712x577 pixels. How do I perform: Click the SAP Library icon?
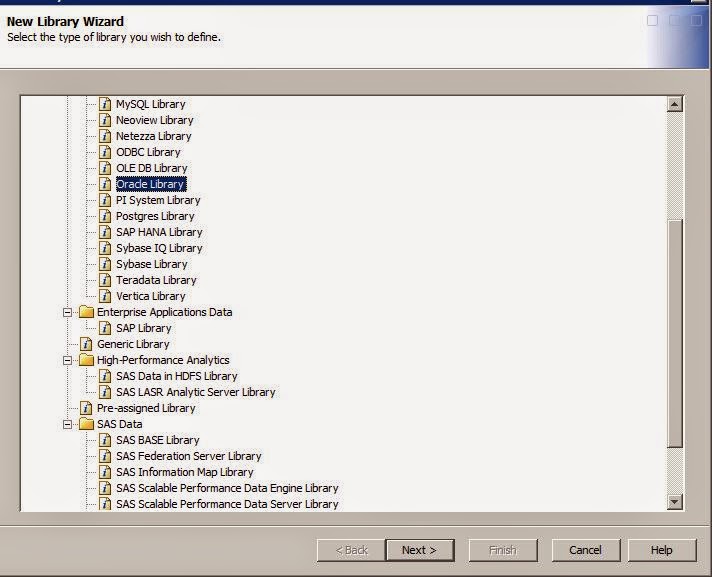tap(105, 328)
